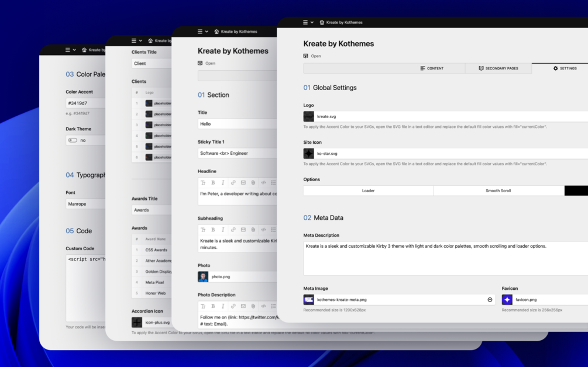Select the Meta Pixel row in Awards
The width and height of the screenshot is (588, 367).
coord(152,282)
